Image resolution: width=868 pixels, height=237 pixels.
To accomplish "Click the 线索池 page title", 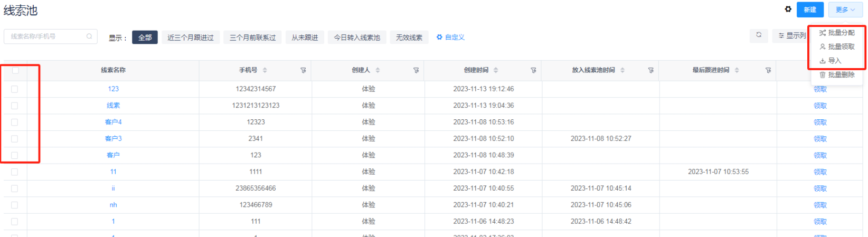I will [x=21, y=10].
